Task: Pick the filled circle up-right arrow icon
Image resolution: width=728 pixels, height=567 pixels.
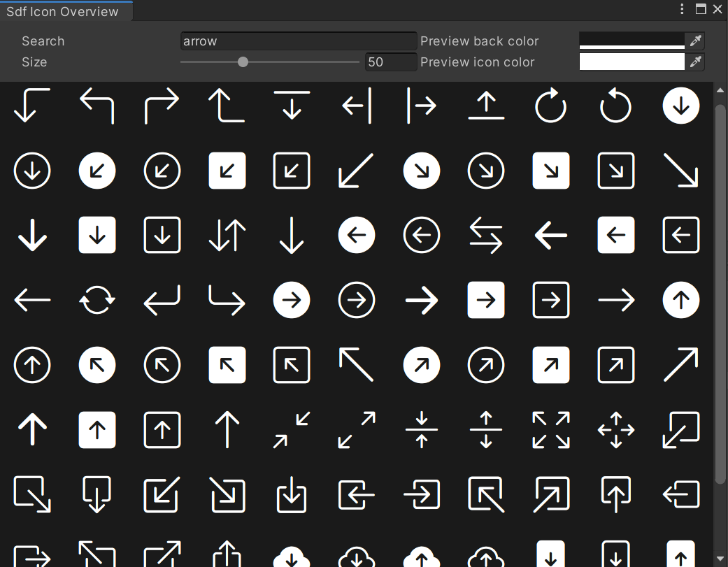Action: (x=422, y=365)
